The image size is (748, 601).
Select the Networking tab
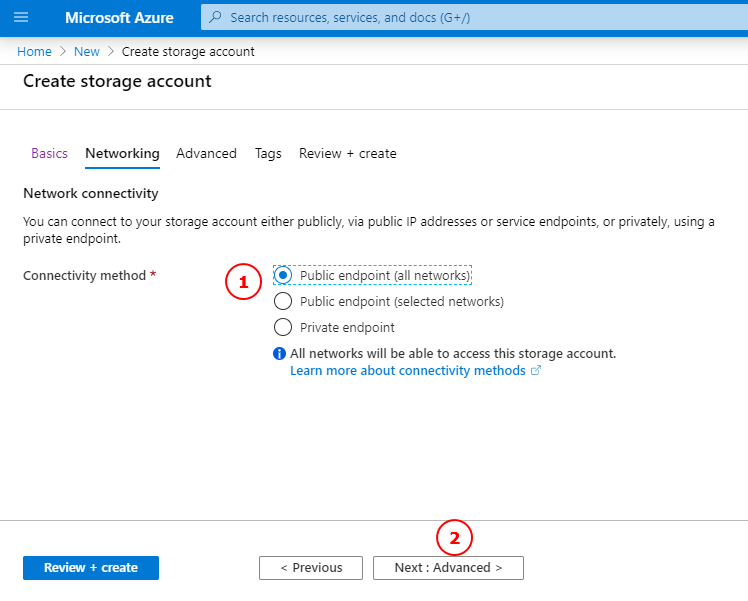click(x=122, y=153)
